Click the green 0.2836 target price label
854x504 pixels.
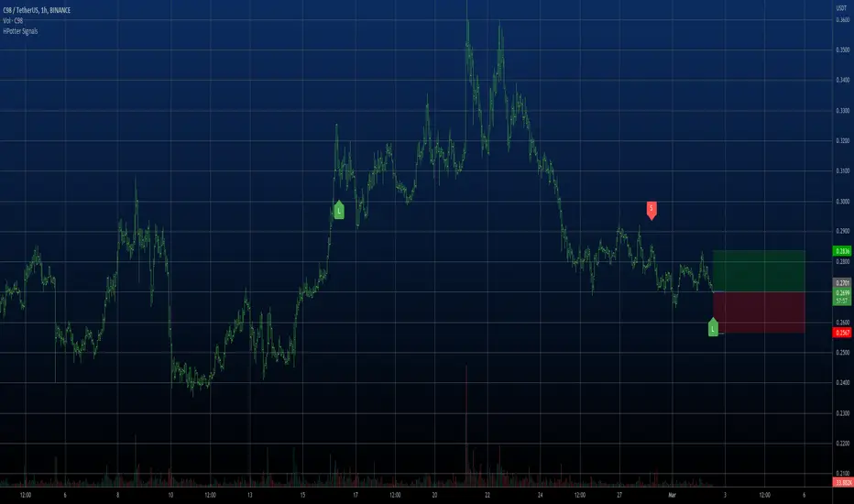pos(842,251)
